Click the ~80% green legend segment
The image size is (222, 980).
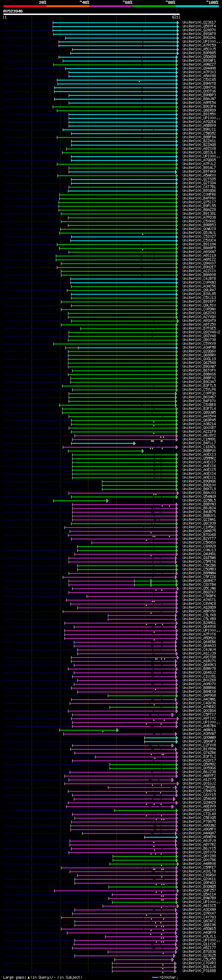154,6
